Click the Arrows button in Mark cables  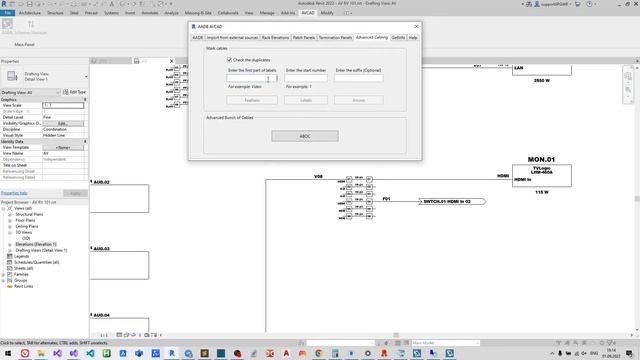pos(359,100)
